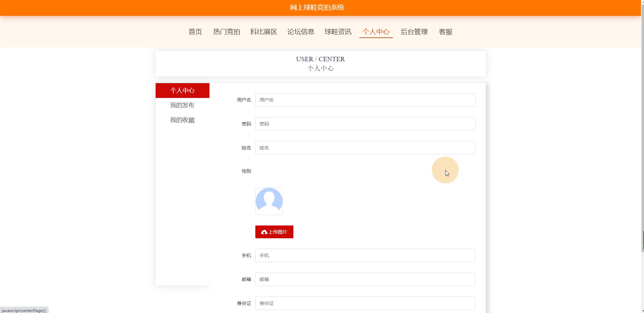Image resolution: width=644 pixels, height=313 pixels.
Task: Click the 网上球鞋竞拍系统 header title
Action: 317,7
